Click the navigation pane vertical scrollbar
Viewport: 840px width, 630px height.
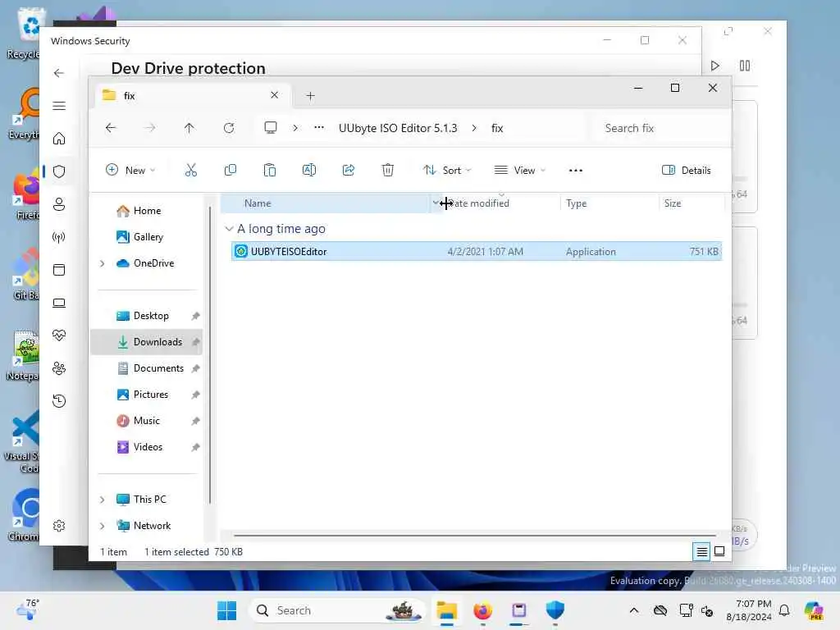click(210, 354)
